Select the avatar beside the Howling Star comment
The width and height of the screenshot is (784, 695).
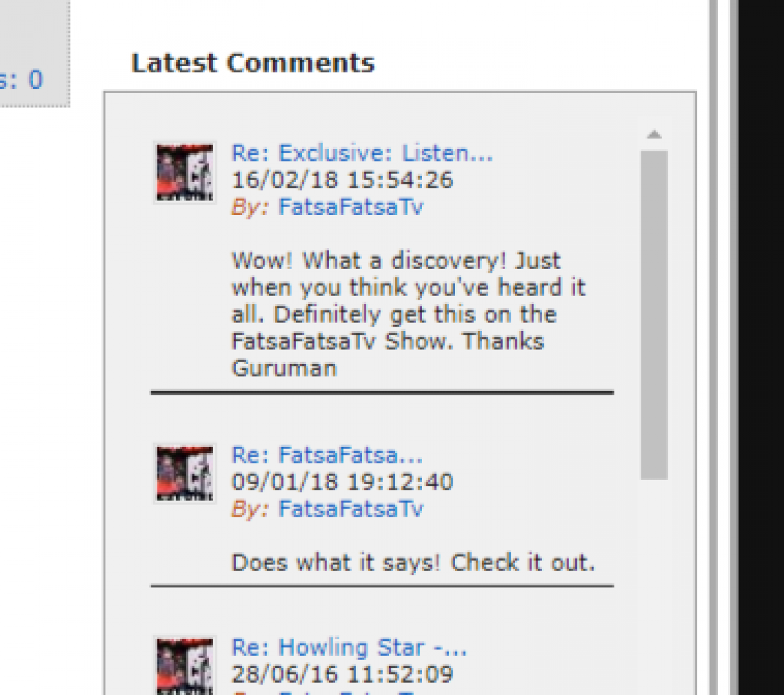pos(185,666)
